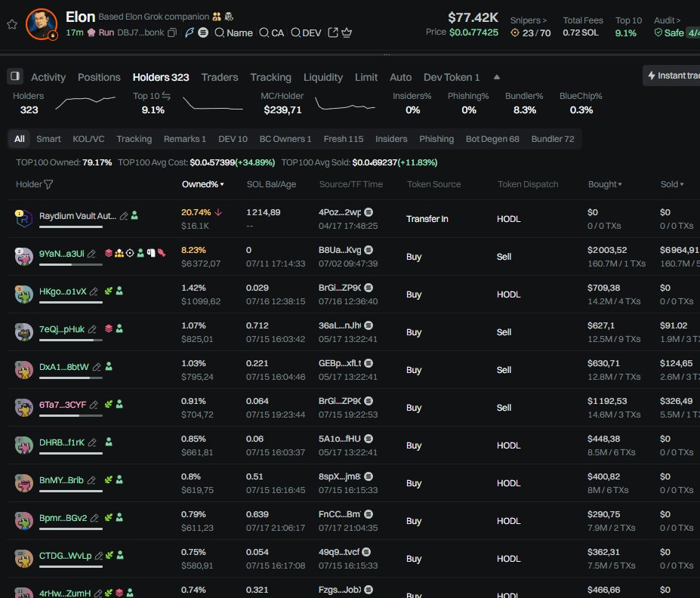Open the Audit details link
The width and height of the screenshot is (700, 598).
click(x=668, y=20)
